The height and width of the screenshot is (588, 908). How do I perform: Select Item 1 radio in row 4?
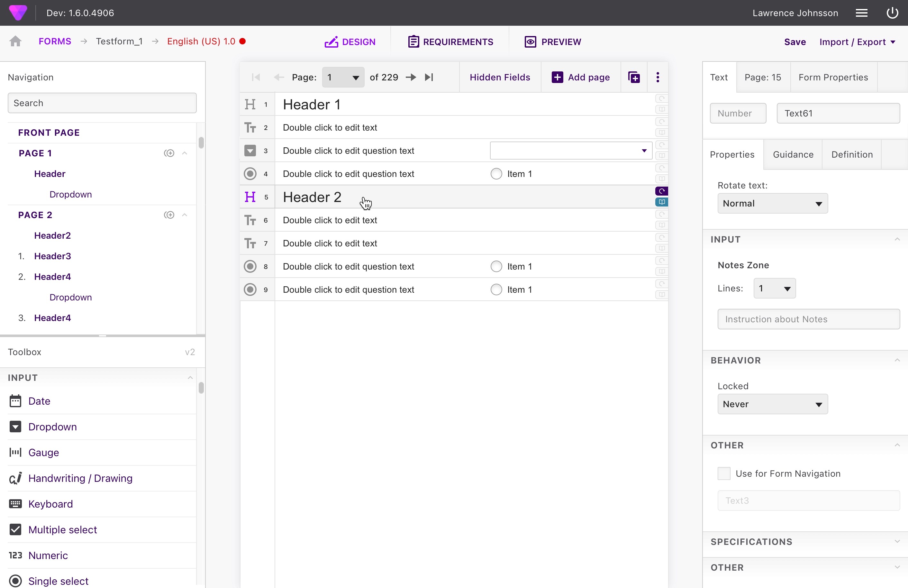(x=496, y=174)
